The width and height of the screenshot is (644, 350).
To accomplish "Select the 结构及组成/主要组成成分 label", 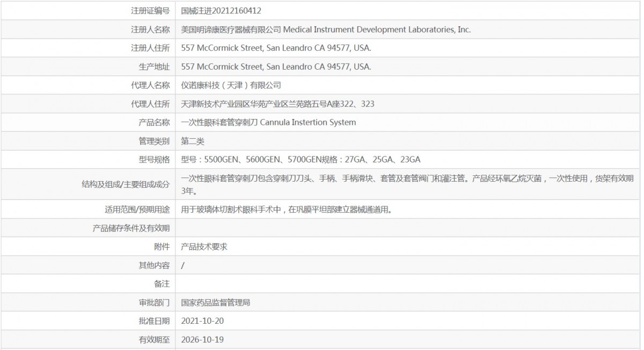I will coord(126,184).
